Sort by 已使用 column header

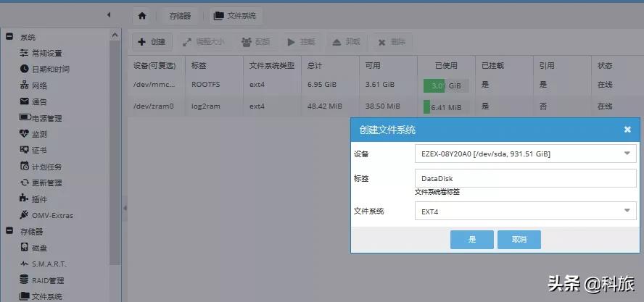click(446, 66)
